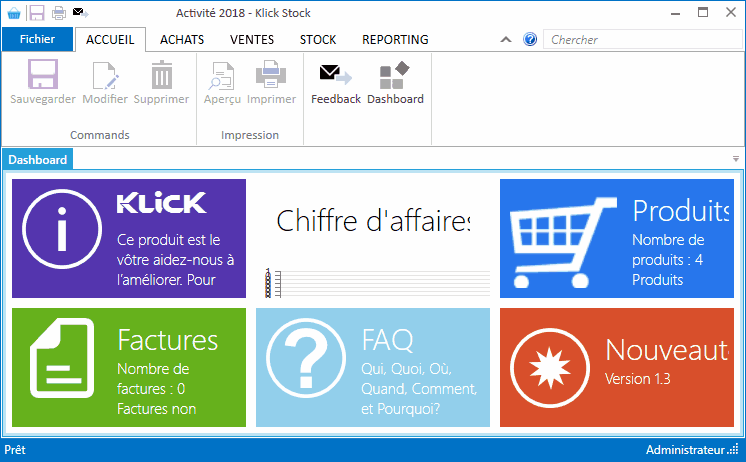Click the title bar feedback mail icon
Image resolution: width=746 pixels, height=462 pixels.
[81, 13]
